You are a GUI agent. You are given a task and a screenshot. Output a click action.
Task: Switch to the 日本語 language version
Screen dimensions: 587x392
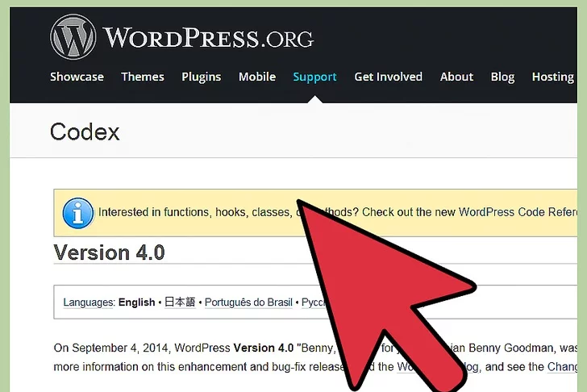[x=180, y=302]
